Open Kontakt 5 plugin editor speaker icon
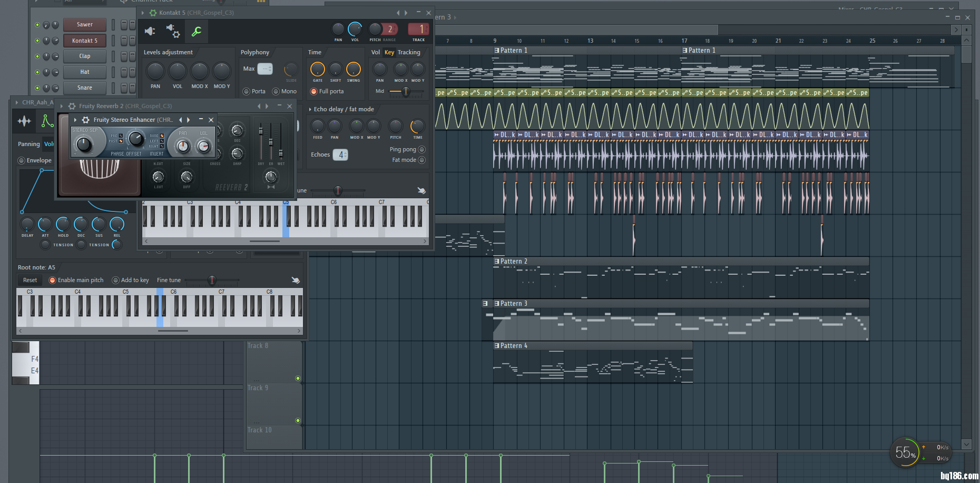Viewport: 980px width, 483px height. [150, 31]
